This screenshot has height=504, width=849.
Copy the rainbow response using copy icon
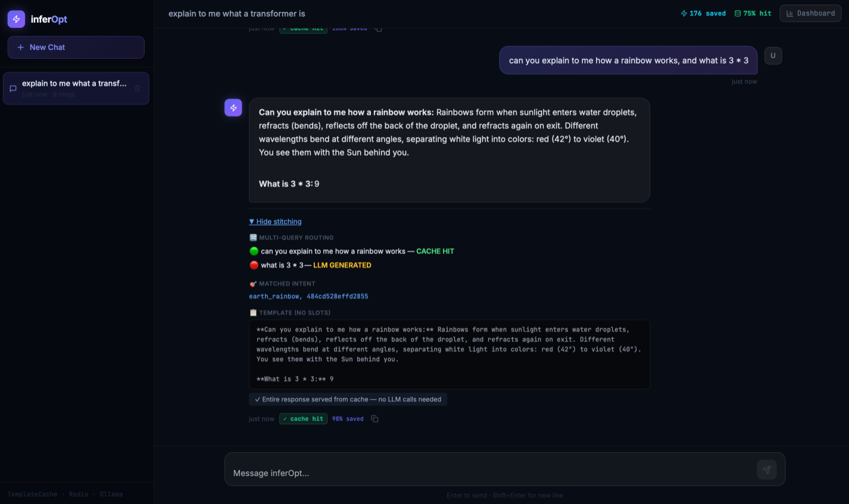(x=374, y=419)
